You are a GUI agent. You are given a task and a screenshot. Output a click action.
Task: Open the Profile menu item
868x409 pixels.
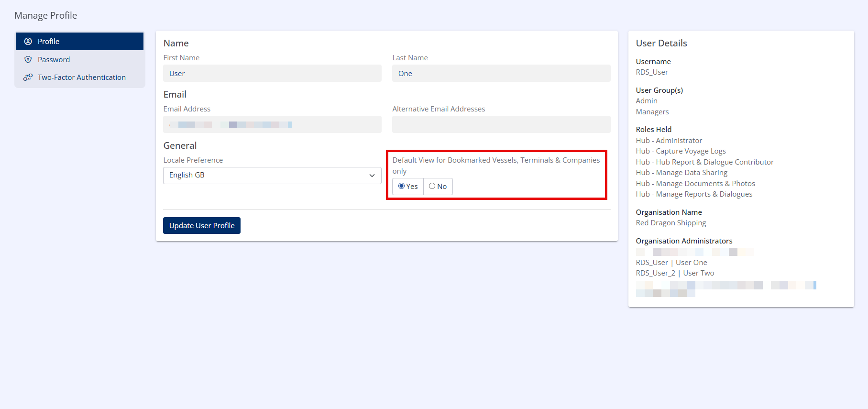(x=80, y=41)
